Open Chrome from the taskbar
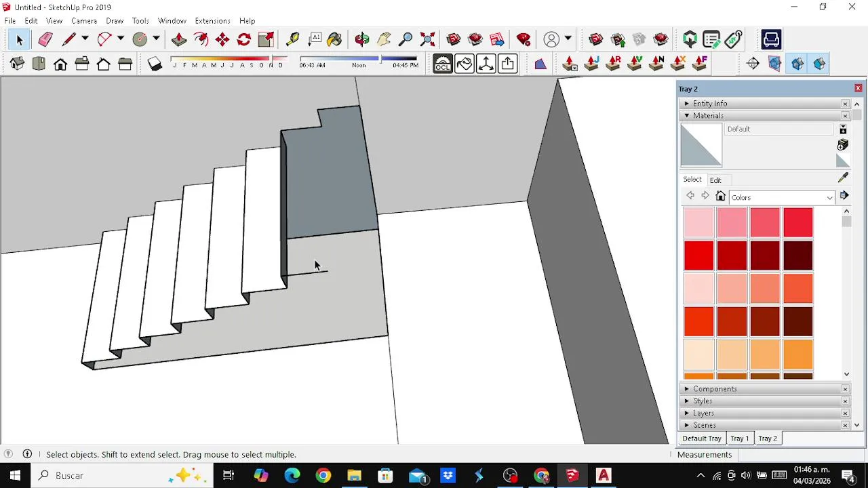 (x=323, y=476)
